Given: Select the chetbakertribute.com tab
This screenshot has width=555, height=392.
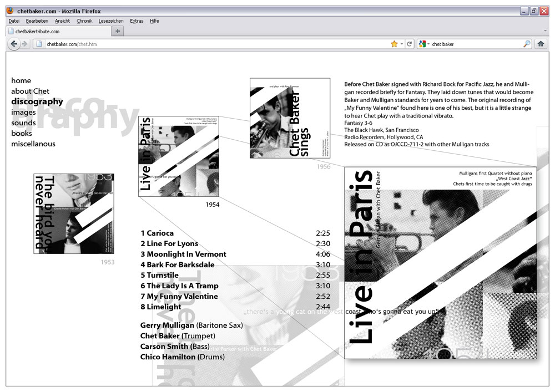Looking at the screenshot, I should point(59,31).
